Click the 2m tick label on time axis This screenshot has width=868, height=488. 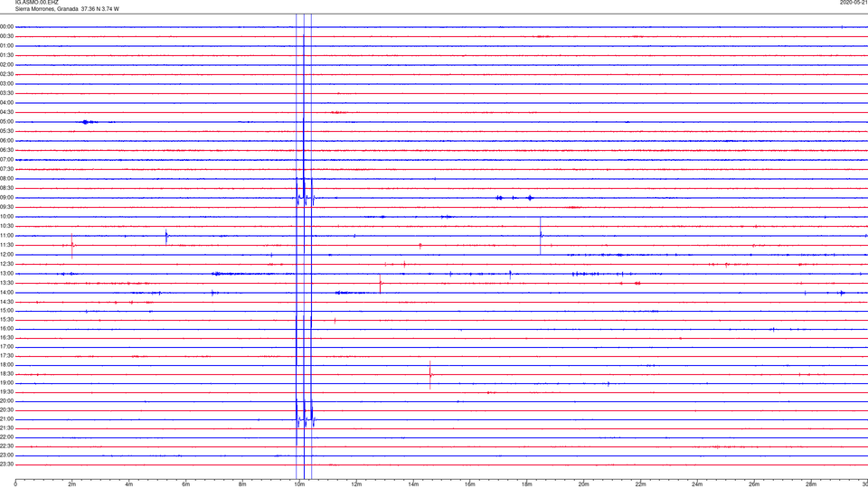click(x=72, y=484)
